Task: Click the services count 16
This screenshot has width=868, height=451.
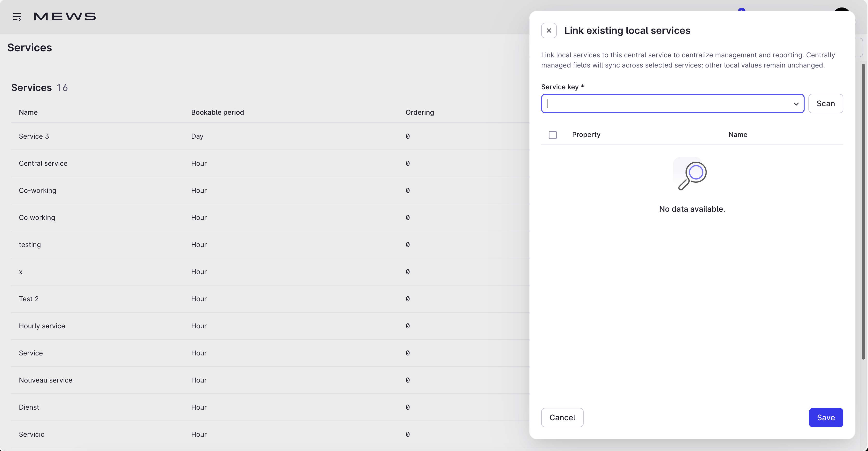Action: pos(62,88)
